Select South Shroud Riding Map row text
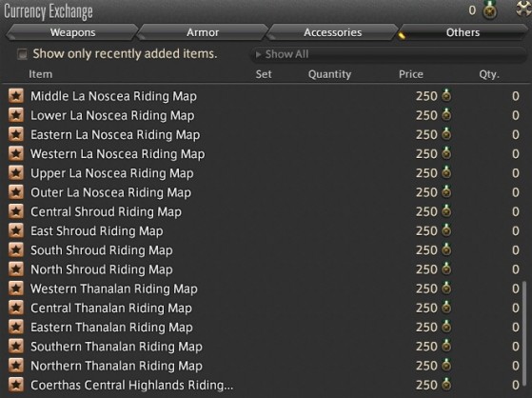Image resolution: width=532 pixels, height=398 pixels. pyautogui.click(x=102, y=250)
